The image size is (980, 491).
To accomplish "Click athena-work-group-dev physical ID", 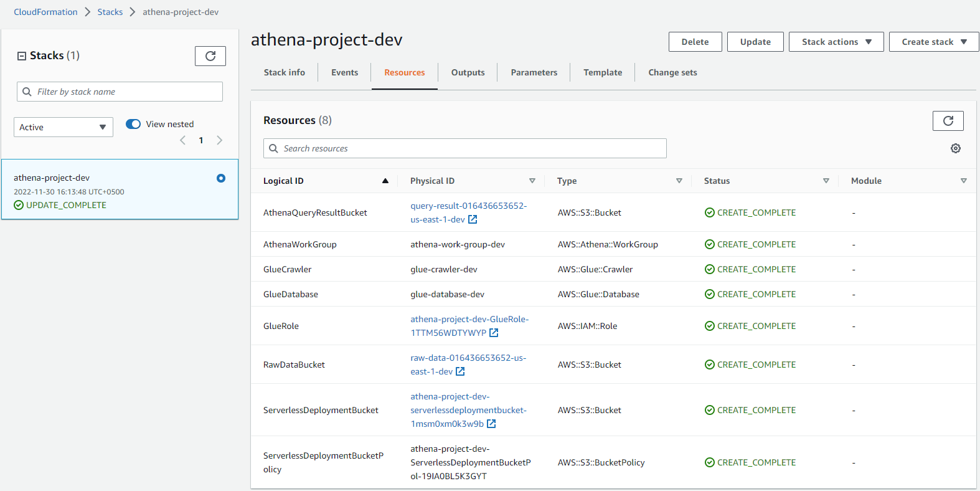I will pyautogui.click(x=458, y=244).
